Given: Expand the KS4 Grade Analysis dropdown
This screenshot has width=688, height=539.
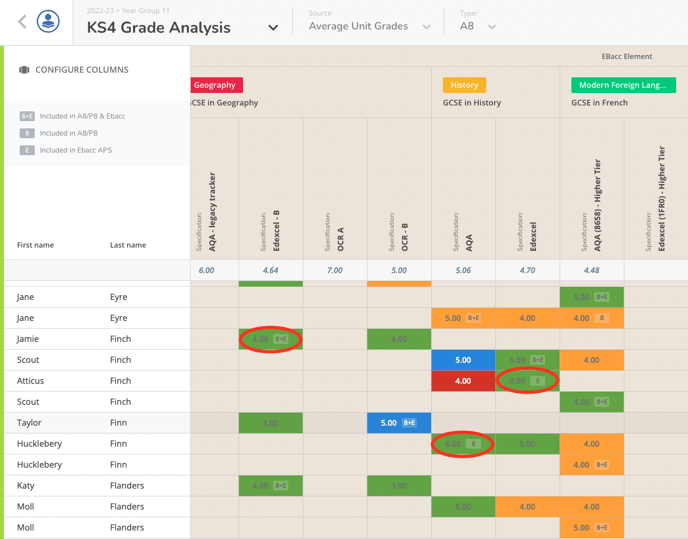Looking at the screenshot, I should pyautogui.click(x=273, y=28).
